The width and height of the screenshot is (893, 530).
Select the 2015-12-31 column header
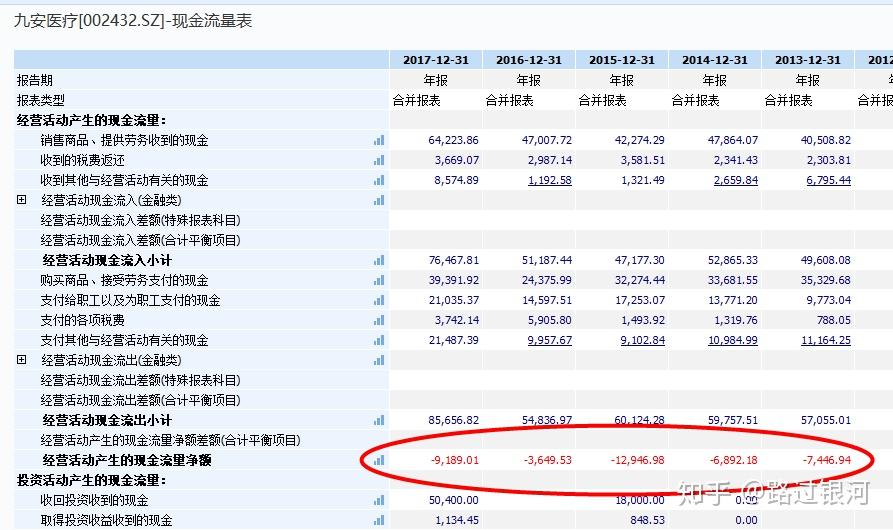click(x=622, y=60)
